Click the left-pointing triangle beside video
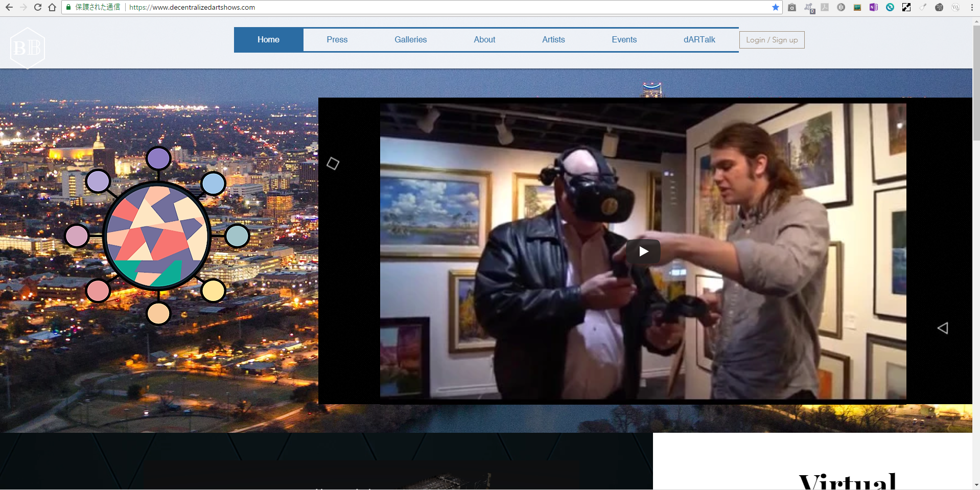The image size is (980, 490). pyautogui.click(x=943, y=328)
